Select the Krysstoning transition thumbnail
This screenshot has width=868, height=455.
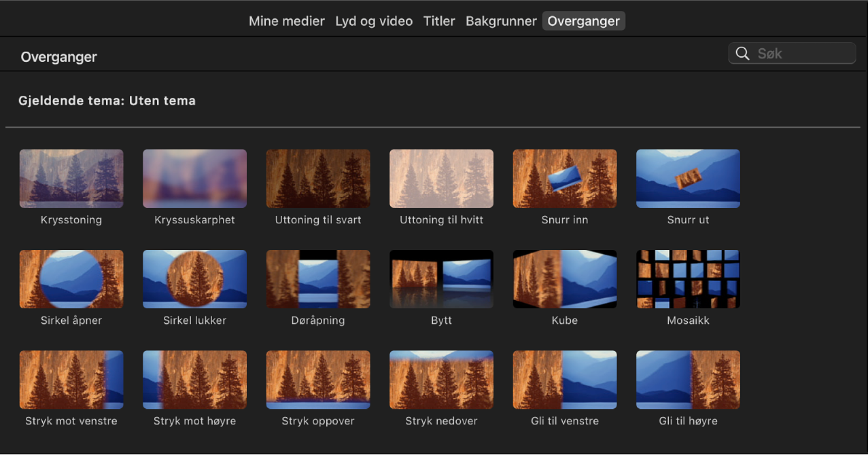[x=71, y=179]
